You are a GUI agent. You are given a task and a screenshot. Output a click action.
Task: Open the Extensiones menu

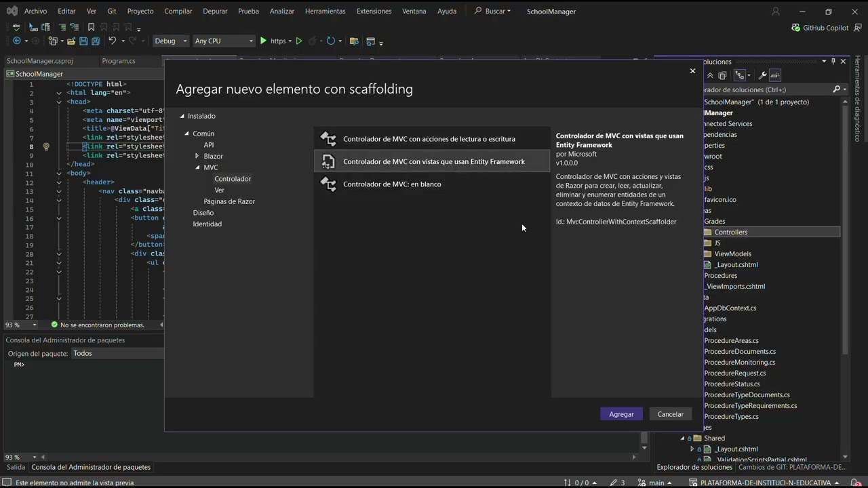(x=374, y=12)
